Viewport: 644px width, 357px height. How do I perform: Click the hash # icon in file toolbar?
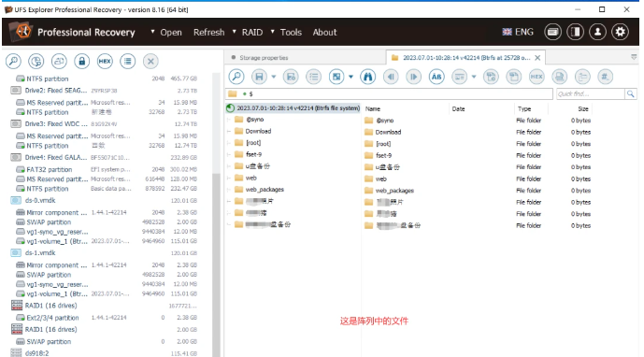tap(605, 77)
